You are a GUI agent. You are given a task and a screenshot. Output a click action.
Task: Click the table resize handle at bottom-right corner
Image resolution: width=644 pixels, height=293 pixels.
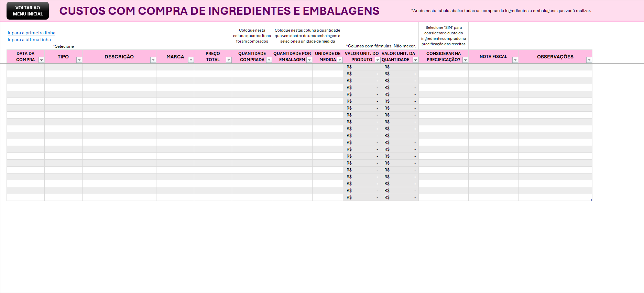click(x=591, y=200)
